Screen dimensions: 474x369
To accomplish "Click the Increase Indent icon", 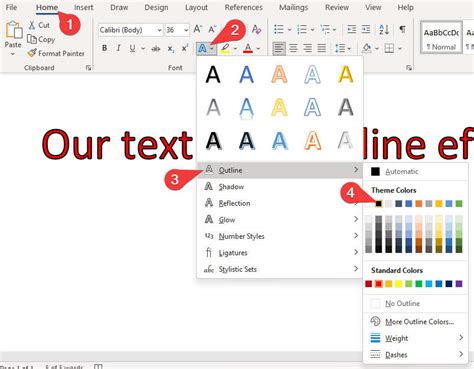I will (366, 29).
